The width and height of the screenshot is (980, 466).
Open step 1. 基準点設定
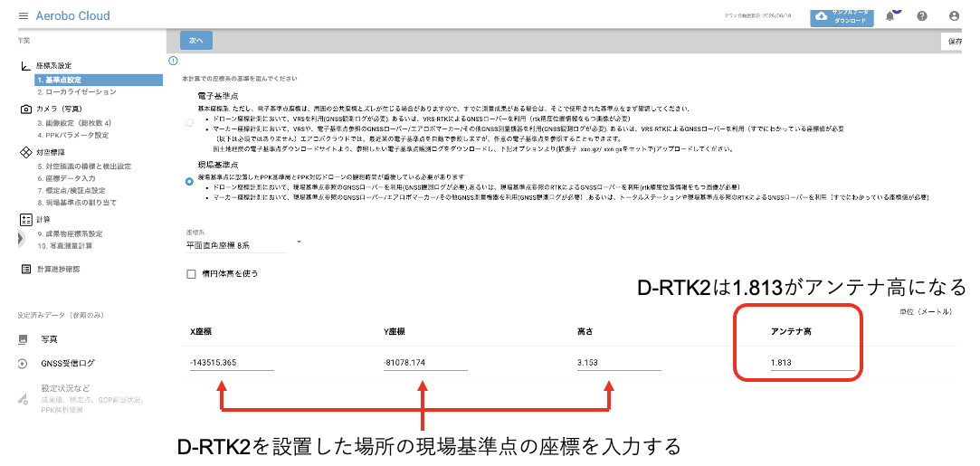[99, 80]
